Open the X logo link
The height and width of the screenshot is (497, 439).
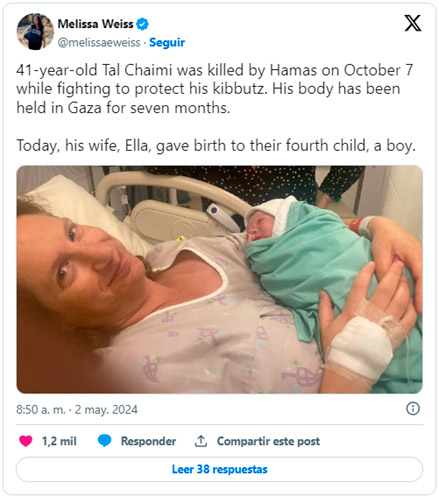[x=413, y=23]
